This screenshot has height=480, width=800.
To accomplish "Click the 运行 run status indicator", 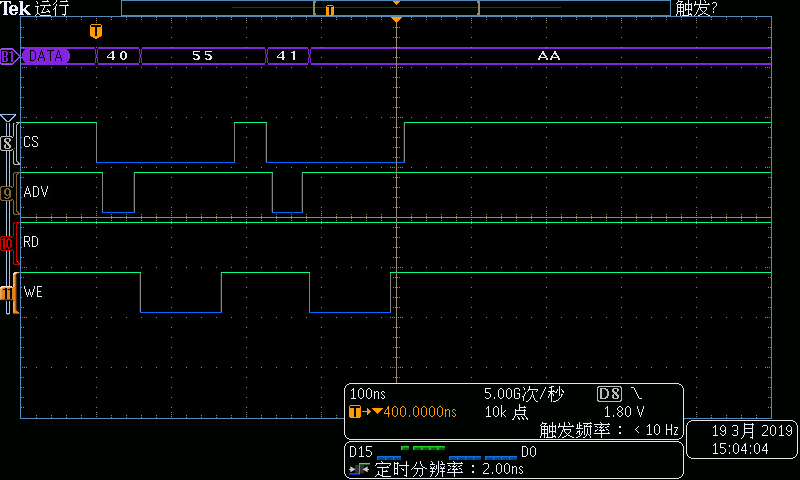I will point(52,8).
